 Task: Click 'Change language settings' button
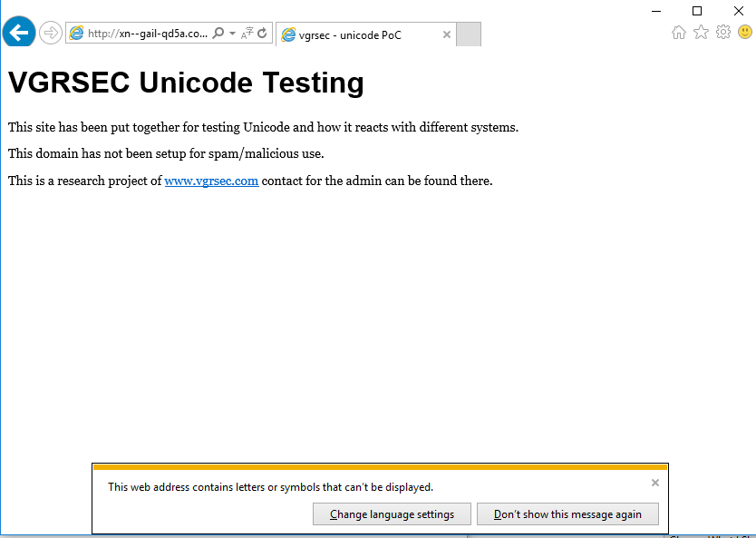tap(392, 514)
